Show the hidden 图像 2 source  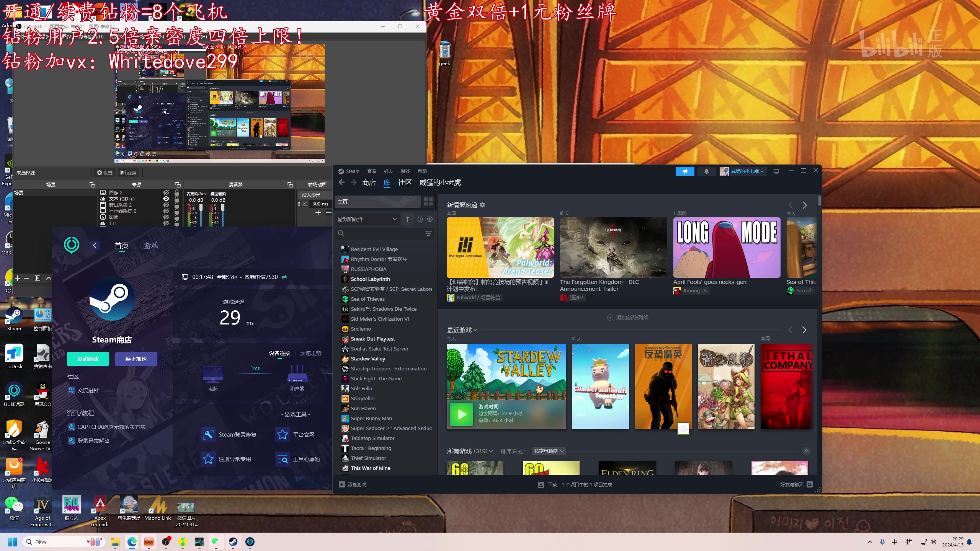166,192
